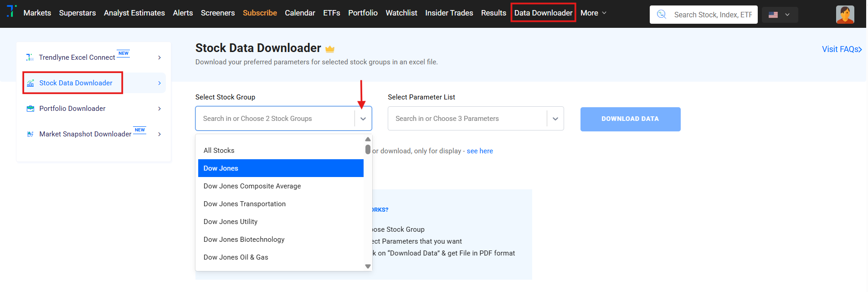Click the Trendlyne logo icon

(x=12, y=11)
